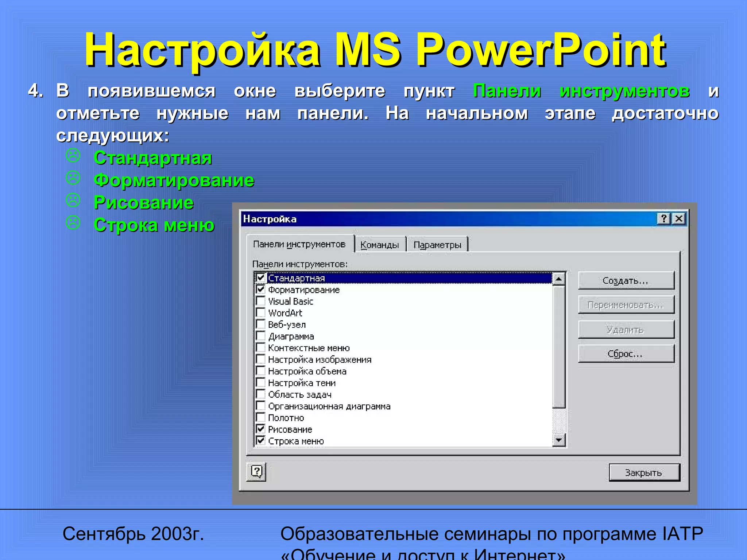Viewport: 747px width, 560px height.
Task: Check the Диаграмма checkbox
Action: (x=260, y=336)
